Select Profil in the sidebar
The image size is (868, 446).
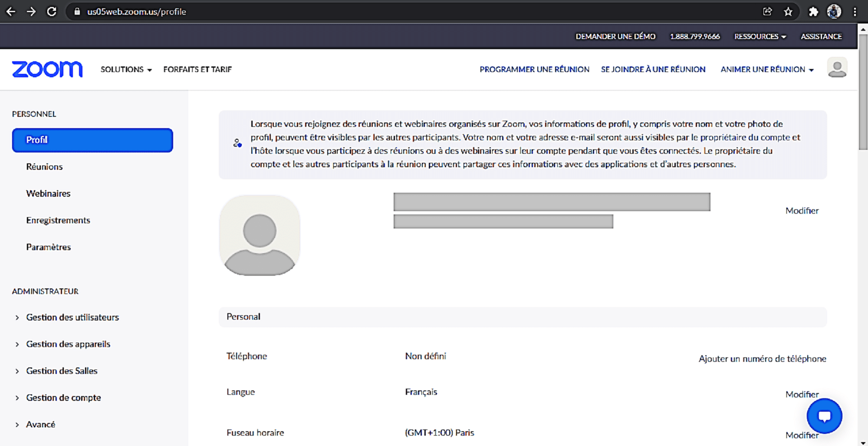tap(92, 140)
